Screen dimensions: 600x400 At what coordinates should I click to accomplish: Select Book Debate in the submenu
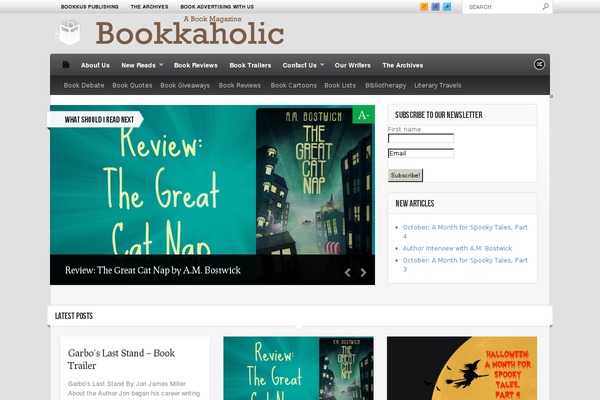(x=84, y=85)
